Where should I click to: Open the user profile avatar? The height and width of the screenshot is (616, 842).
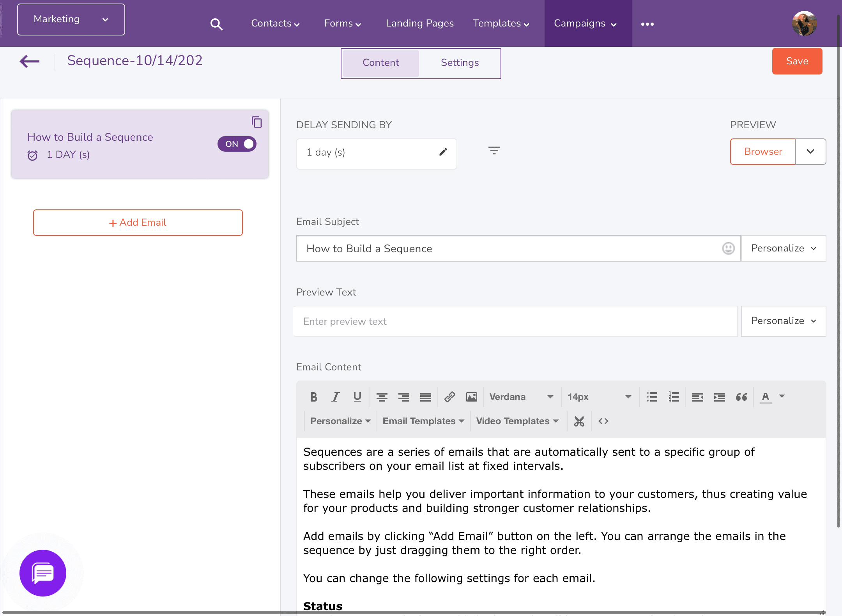[804, 23]
